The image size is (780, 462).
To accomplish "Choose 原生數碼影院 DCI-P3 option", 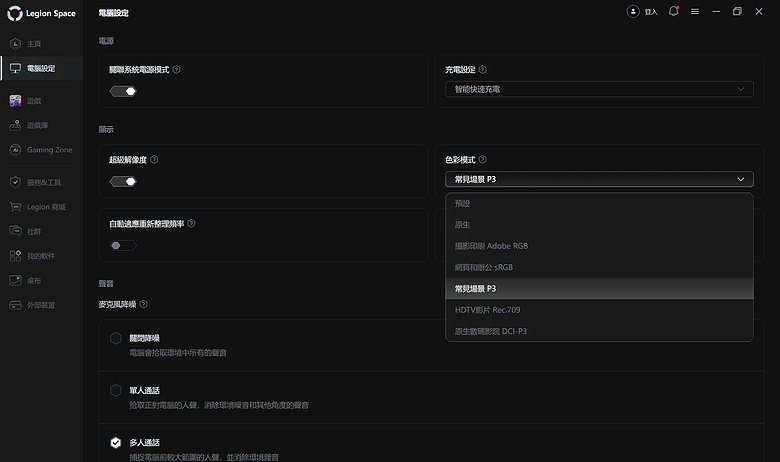I will (x=599, y=331).
